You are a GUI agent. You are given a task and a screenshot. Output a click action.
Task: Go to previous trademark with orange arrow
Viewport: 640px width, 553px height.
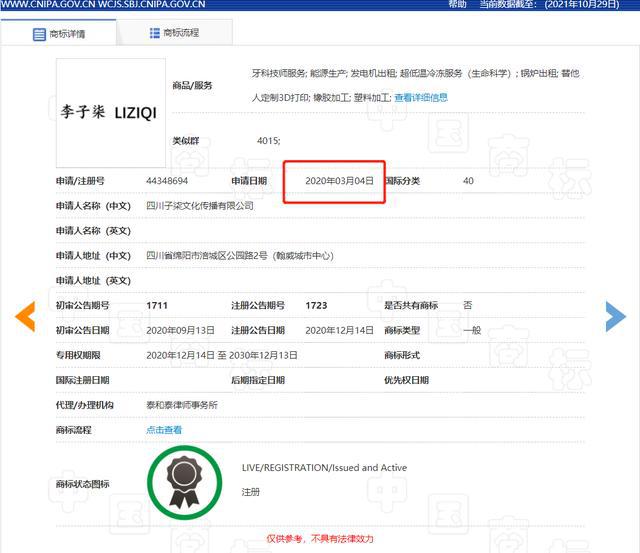25,316
